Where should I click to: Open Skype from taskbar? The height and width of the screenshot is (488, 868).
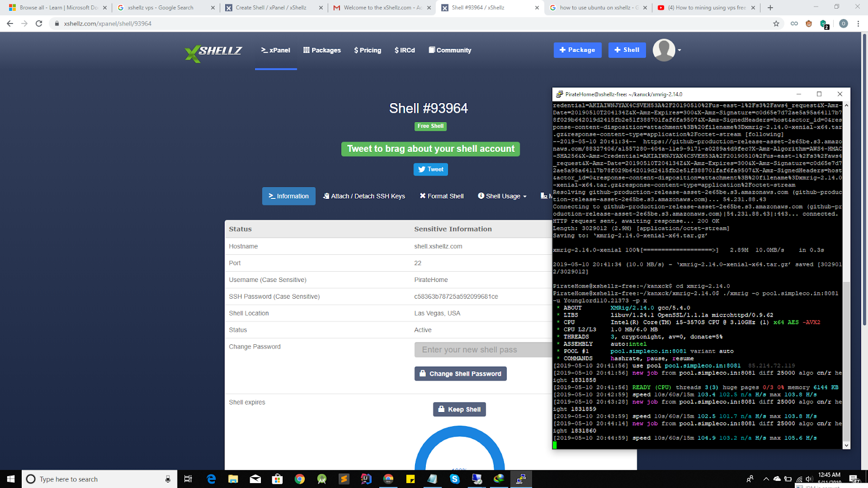coord(455,479)
